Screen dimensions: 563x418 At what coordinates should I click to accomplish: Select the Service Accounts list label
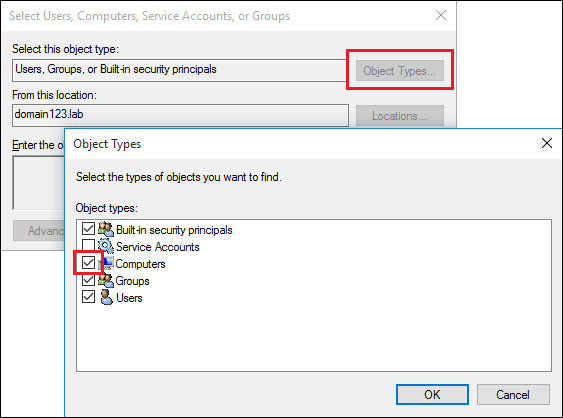pyautogui.click(x=158, y=247)
